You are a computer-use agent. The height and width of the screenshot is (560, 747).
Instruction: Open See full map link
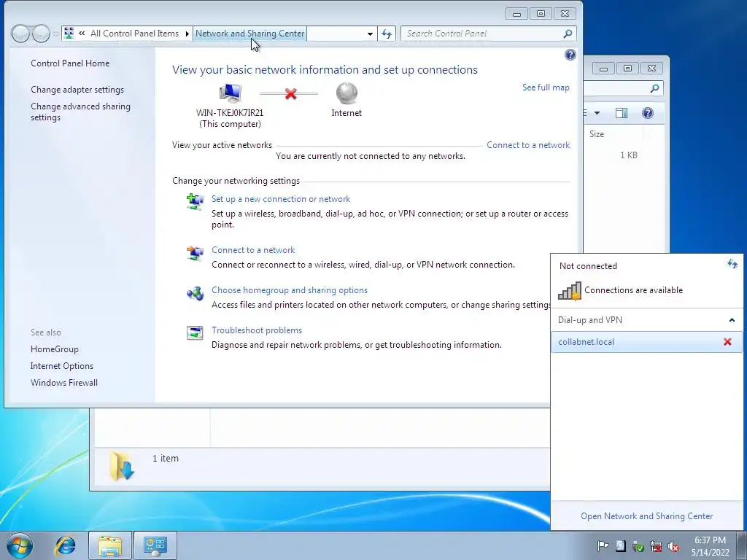tap(546, 87)
